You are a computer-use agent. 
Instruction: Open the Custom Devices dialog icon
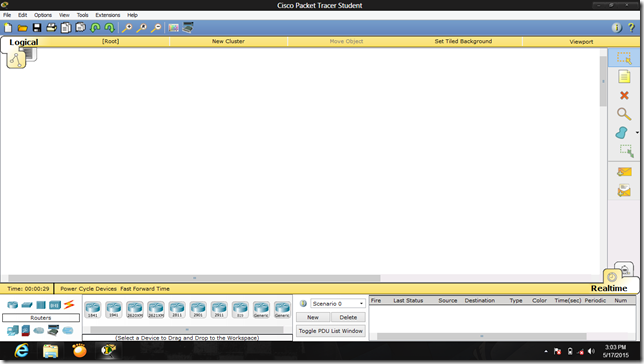tap(188, 28)
